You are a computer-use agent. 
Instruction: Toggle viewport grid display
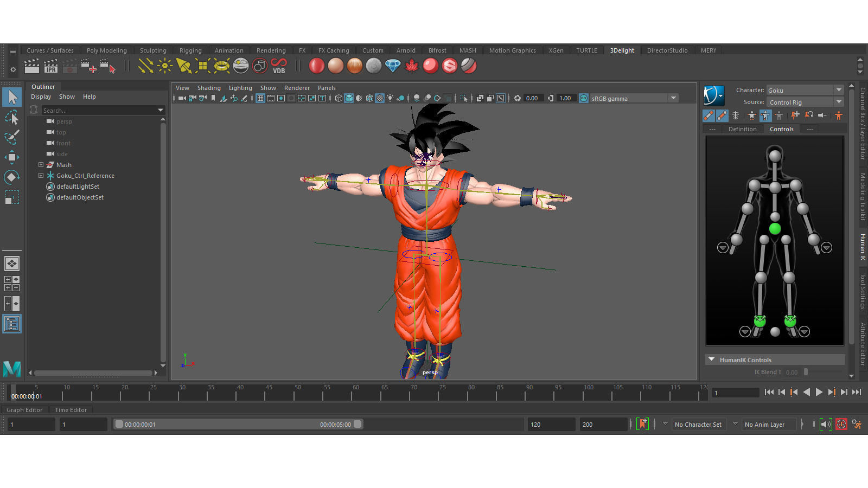click(260, 98)
